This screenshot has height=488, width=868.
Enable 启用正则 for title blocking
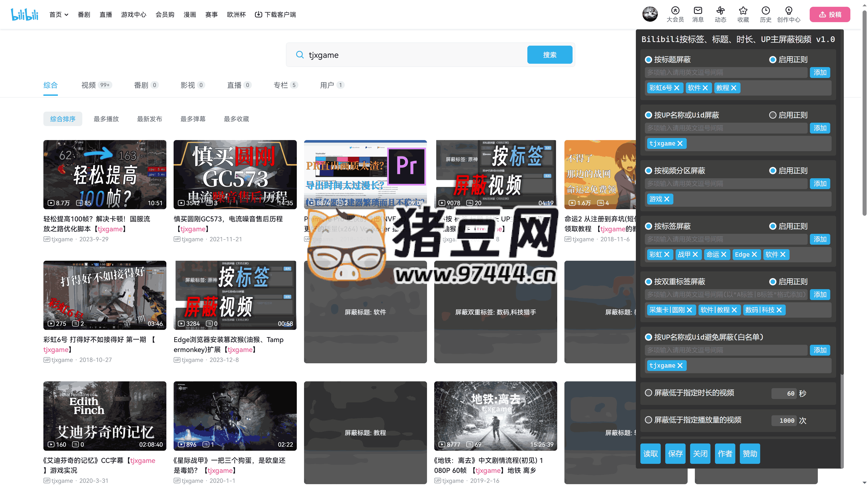773,59
